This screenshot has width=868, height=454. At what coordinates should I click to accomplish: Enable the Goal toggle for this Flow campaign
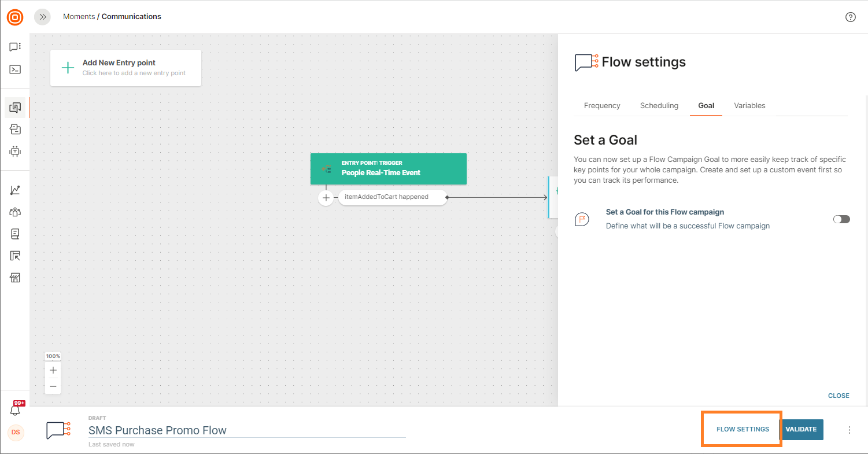tap(841, 219)
